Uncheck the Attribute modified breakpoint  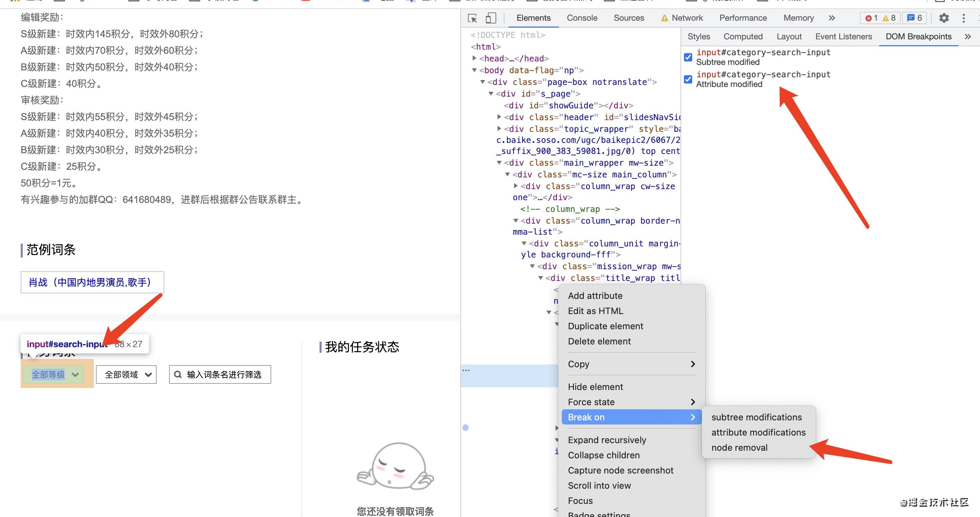[688, 79]
